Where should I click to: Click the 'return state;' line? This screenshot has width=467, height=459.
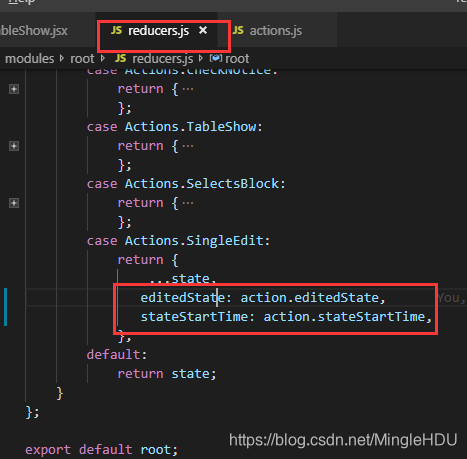(x=167, y=374)
